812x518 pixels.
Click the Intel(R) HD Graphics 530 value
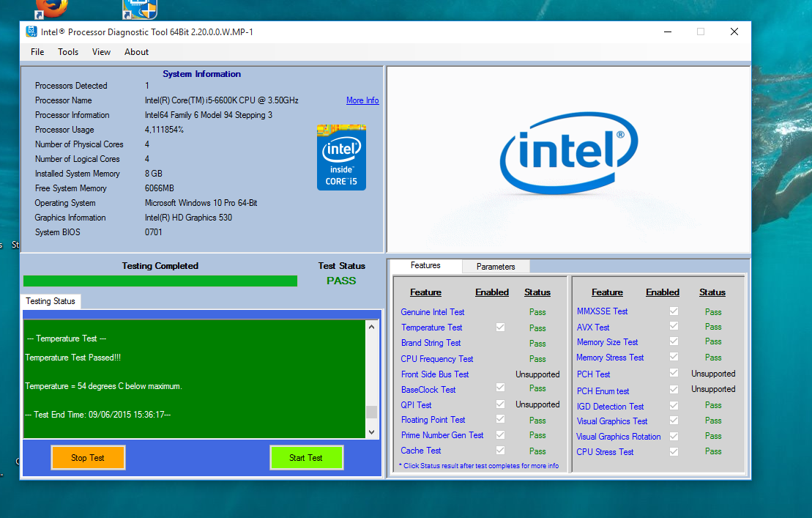188,218
